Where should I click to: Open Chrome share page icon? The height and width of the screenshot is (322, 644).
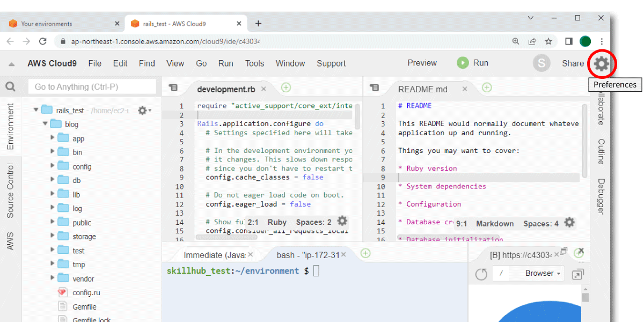point(532,41)
